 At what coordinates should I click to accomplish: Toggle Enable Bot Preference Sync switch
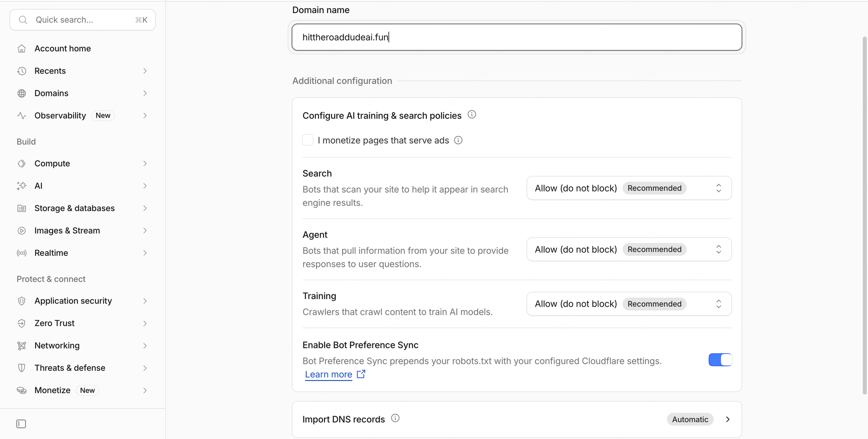click(x=720, y=360)
